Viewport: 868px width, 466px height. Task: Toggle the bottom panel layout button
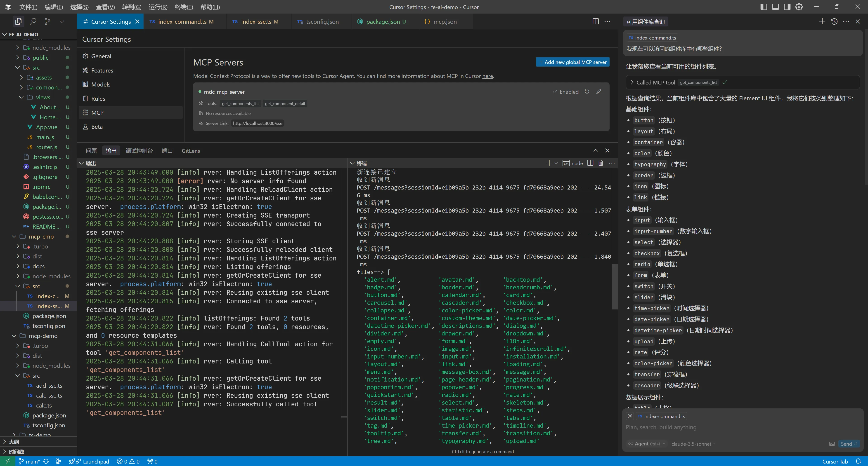click(775, 7)
